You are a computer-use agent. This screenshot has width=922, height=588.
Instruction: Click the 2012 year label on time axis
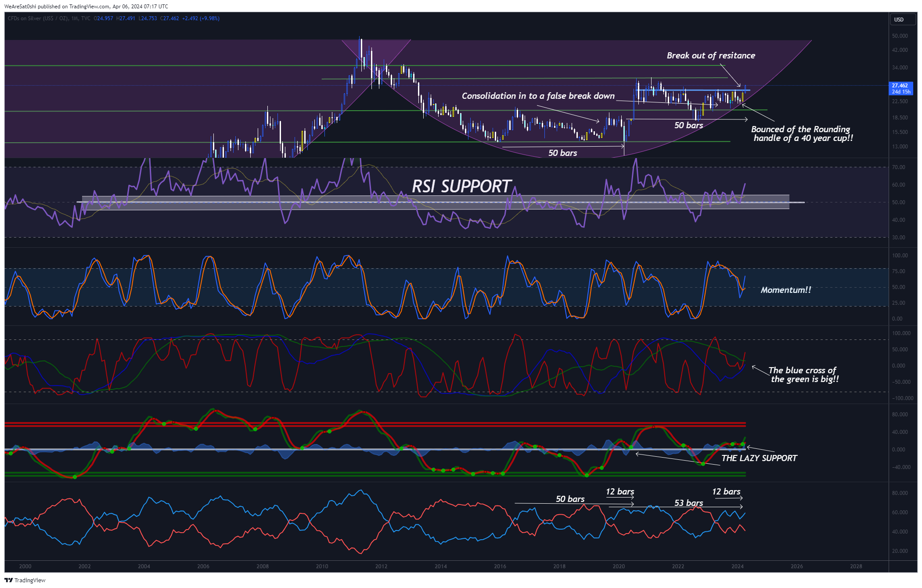pyautogui.click(x=381, y=566)
